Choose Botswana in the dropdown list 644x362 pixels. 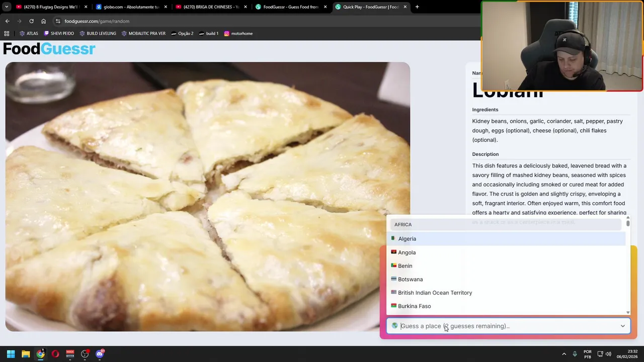pos(506,279)
